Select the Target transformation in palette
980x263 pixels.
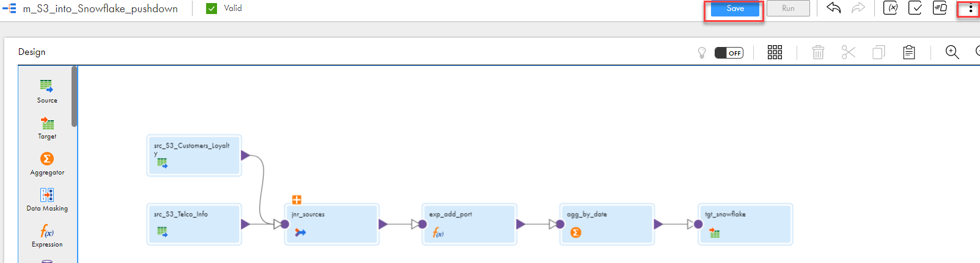[47, 127]
